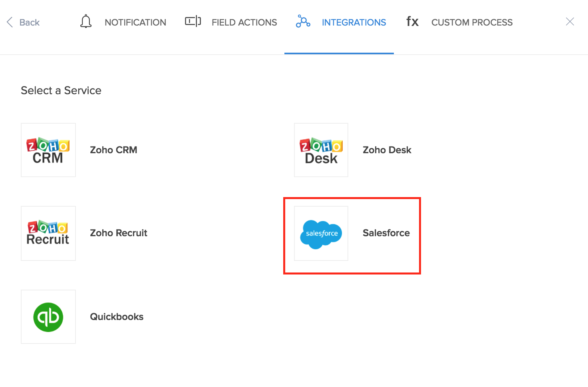Choose the Zoho Recruit service label
This screenshot has height=387, width=588.
(119, 233)
